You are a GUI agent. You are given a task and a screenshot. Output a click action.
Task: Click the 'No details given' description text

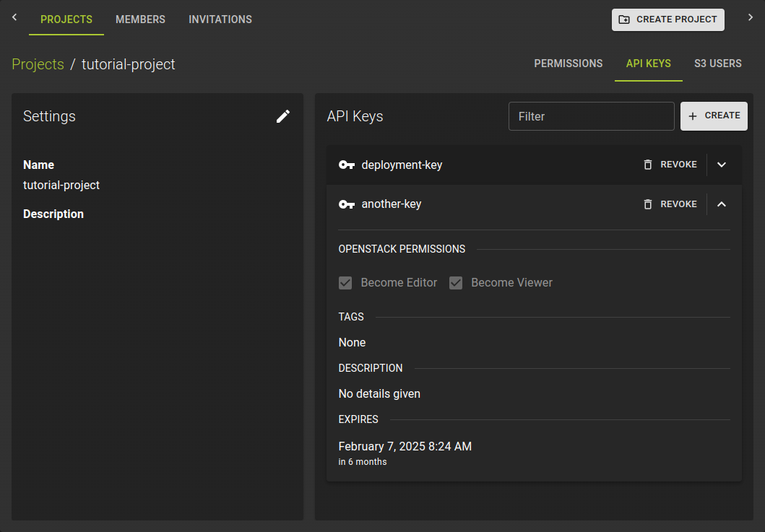[x=379, y=394]
